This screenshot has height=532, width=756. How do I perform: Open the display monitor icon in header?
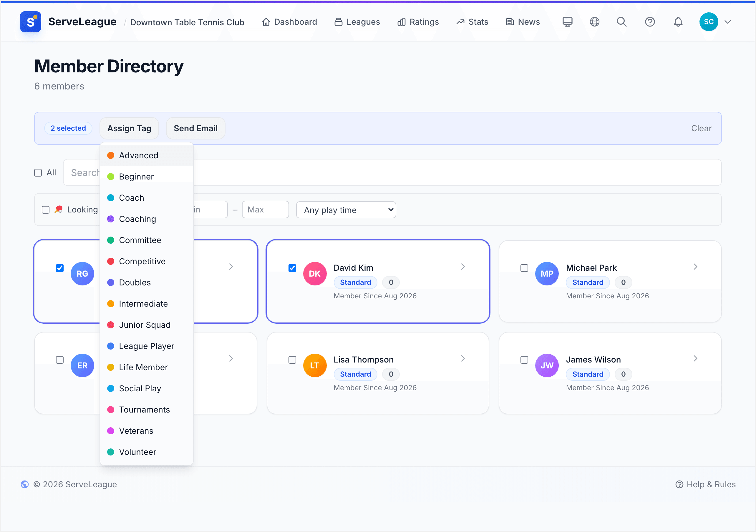click(567, 22)
